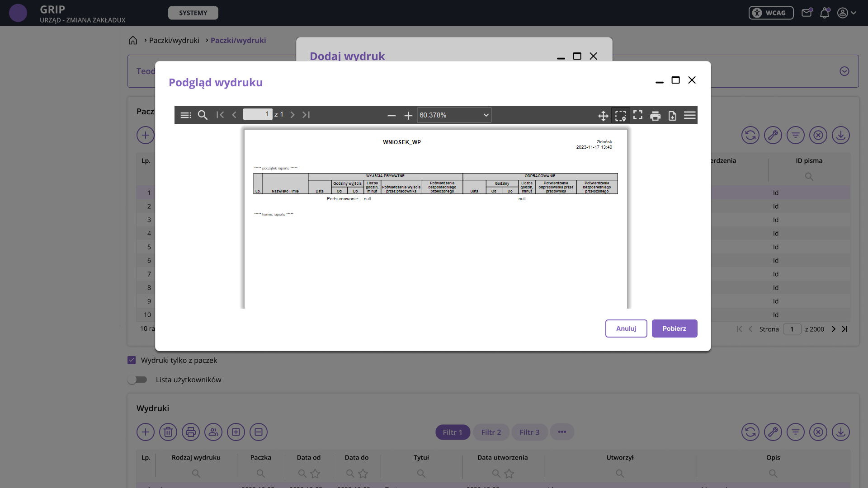868x488 pixels.
Task: Toggle the star filter under Data do
Action: tap(363, 474)
